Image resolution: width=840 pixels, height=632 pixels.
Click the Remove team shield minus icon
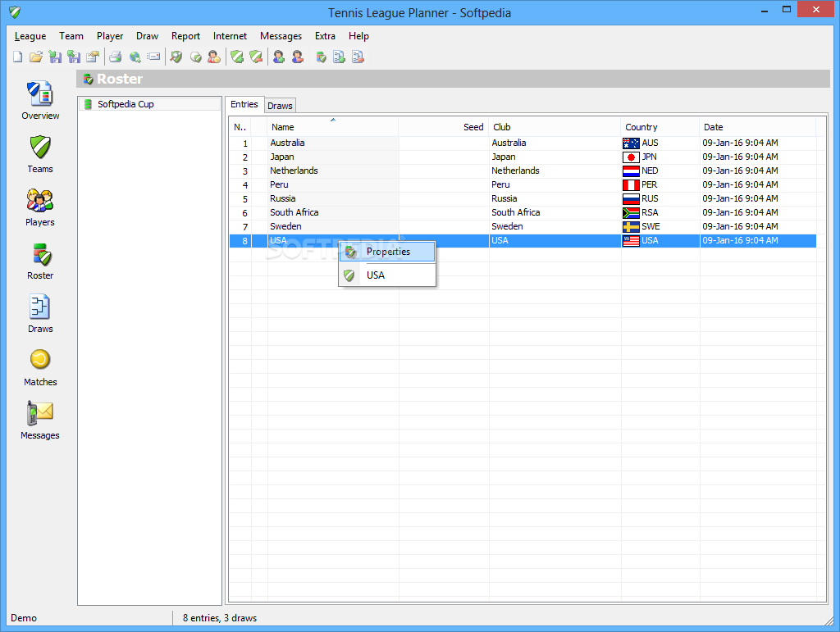256,57
